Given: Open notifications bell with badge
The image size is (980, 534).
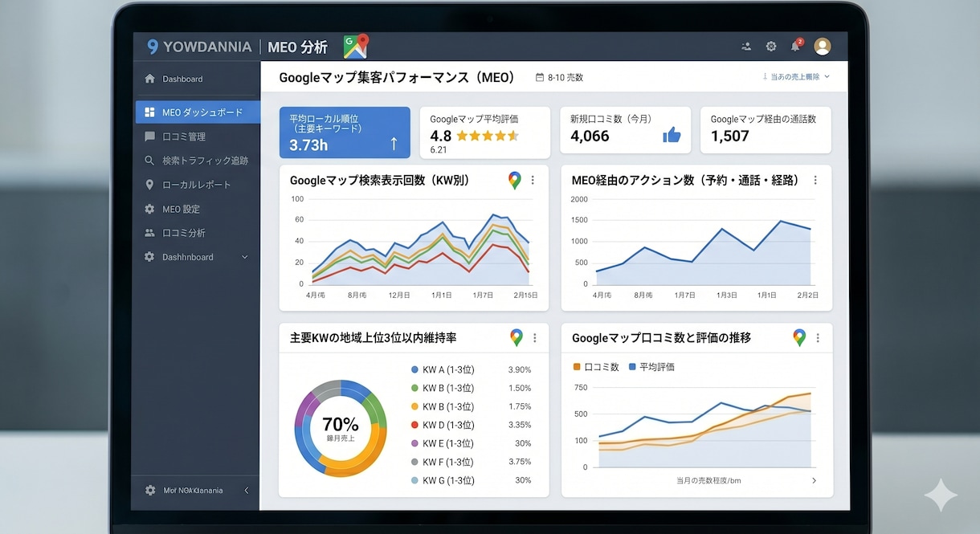Looking at the screenshot, I should click(x=796, y=46).
